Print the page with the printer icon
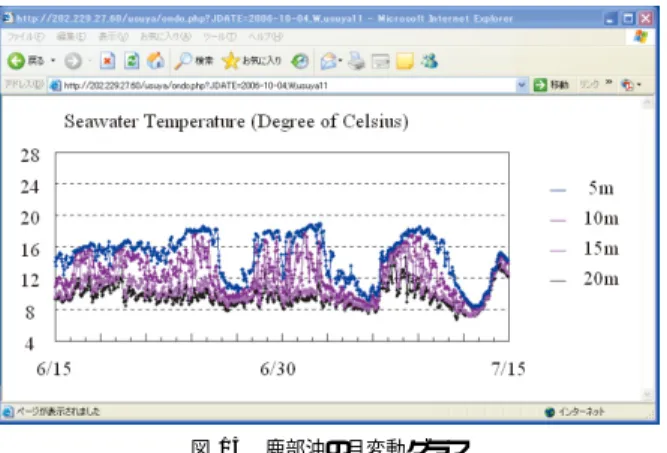This screenshot has width=667, height=453. tap(356, 61)
